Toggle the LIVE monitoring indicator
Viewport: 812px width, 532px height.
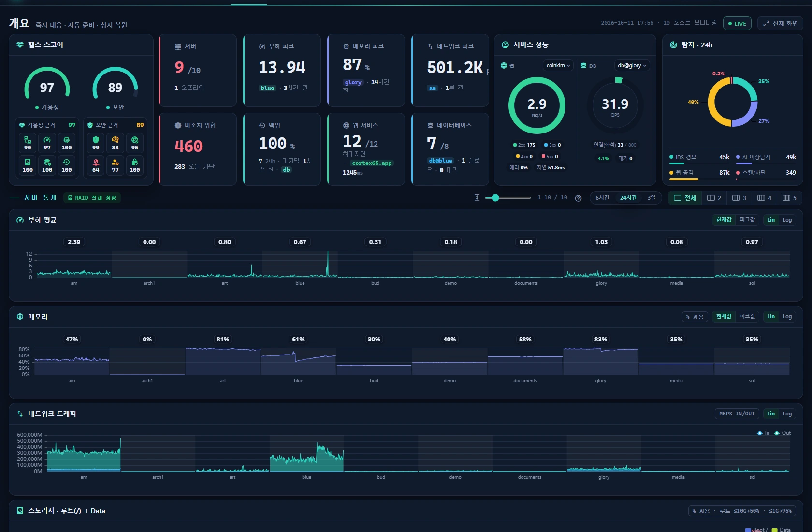737,23
